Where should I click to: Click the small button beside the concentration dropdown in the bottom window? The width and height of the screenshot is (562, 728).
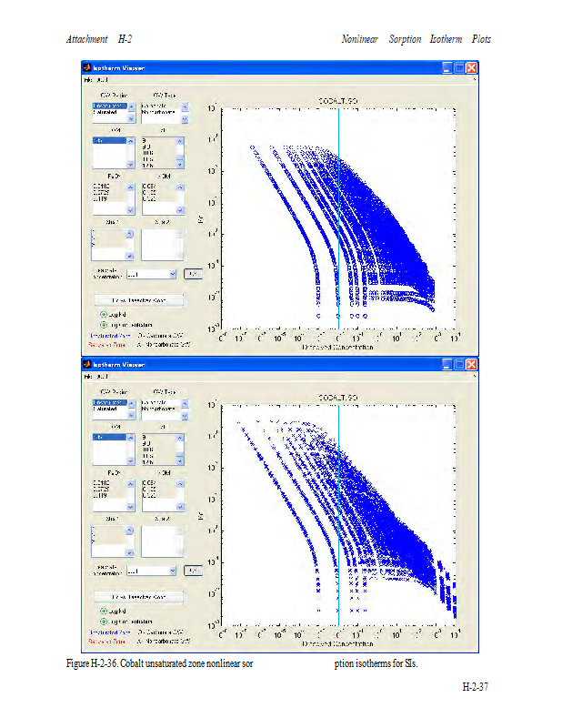(192, 570)
